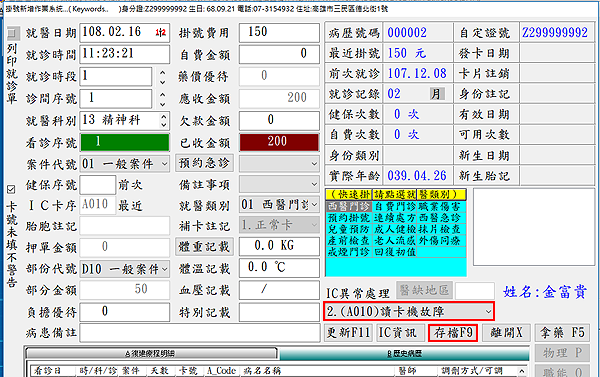Select 回復初值 to reset category
This screenshot has width=600, height=377.
(395, 251)
